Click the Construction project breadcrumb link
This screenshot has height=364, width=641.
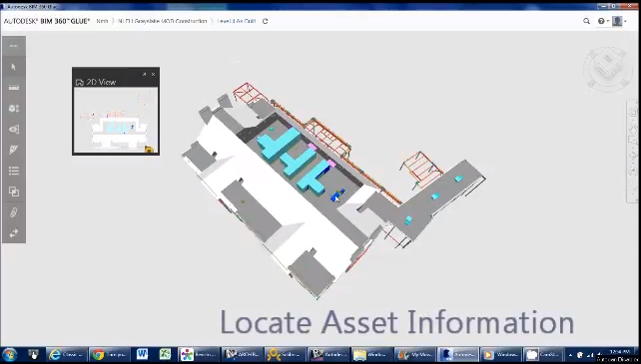163,21
